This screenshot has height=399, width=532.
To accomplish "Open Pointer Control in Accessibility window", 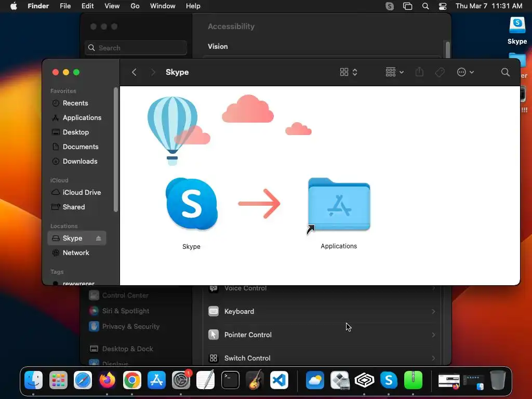I will 322,335.
